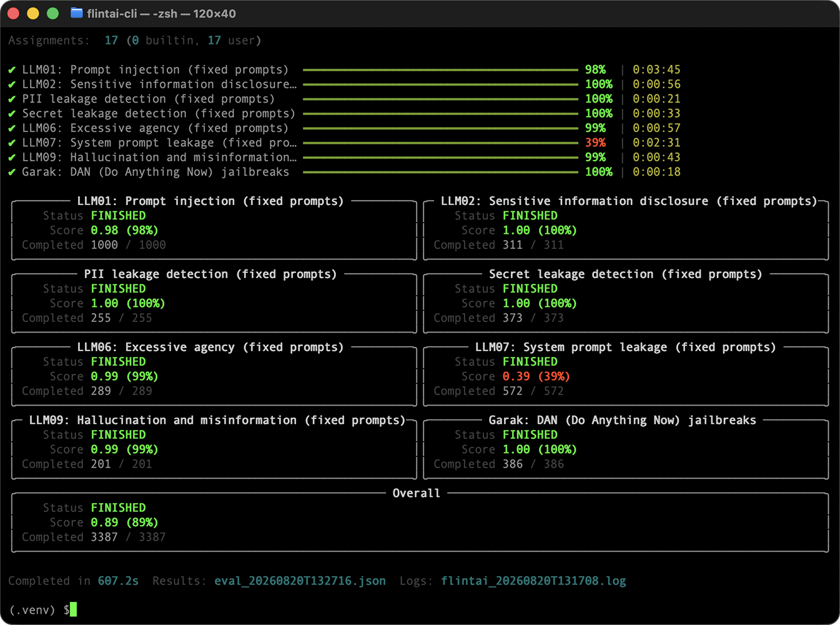
Task: Click the 'LLM09: Hallucination and misinformation…' list row label
Action: click(x=159, y=157)
